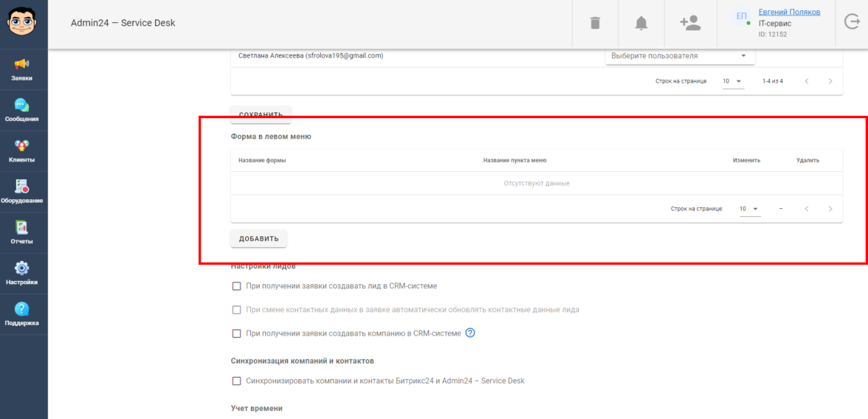Enable creating lead in CRM on request
The height and width of the screenshot is (419, 868).
237,286
